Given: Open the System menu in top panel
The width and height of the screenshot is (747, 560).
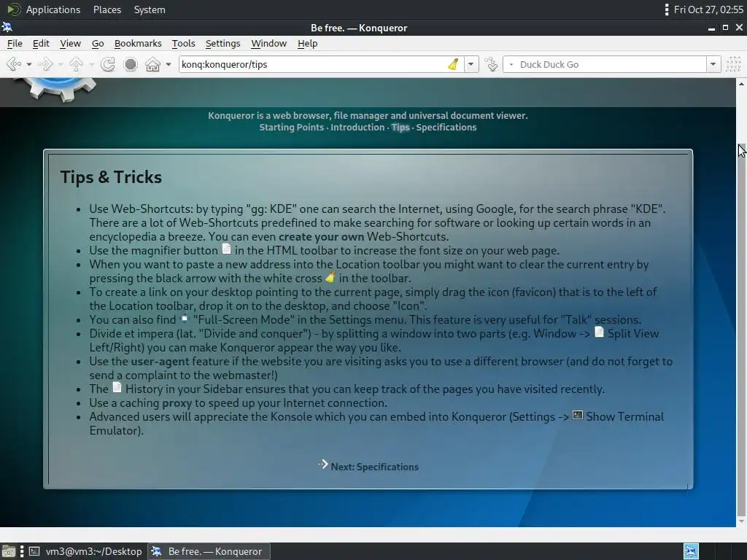Looking at the screenshot, I should pos(150,9).
